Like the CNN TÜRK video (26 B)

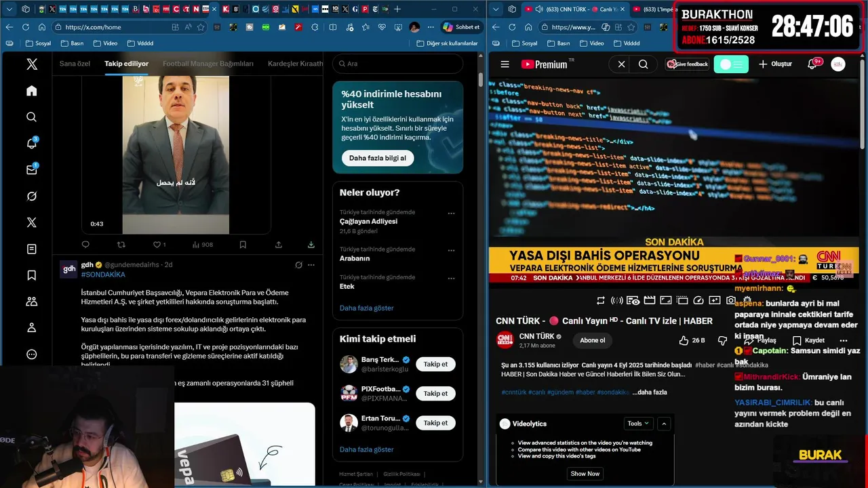point(692,340)
